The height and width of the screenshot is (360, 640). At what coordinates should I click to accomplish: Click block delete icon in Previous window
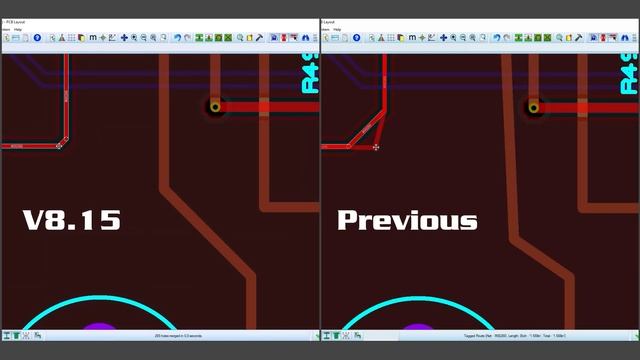coord(547,38)
